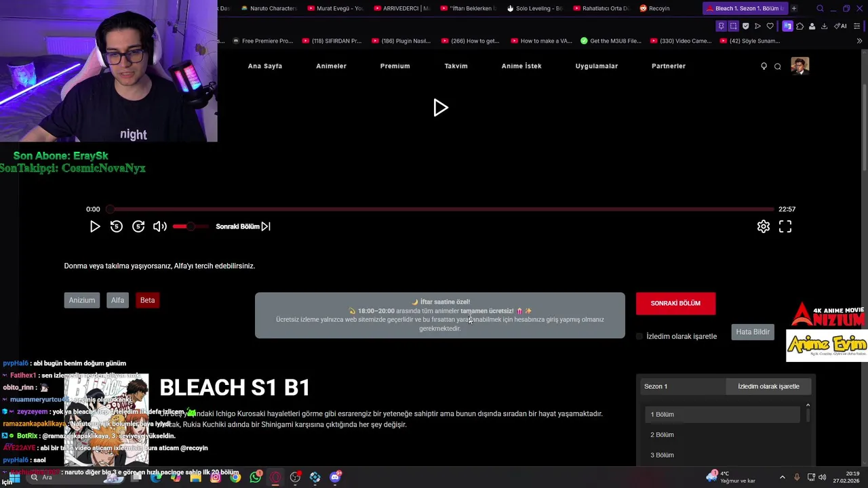Switch to the Solo Leveling browser tab
This screenshot has height=488, width=868.
click(x=534, y=8)
